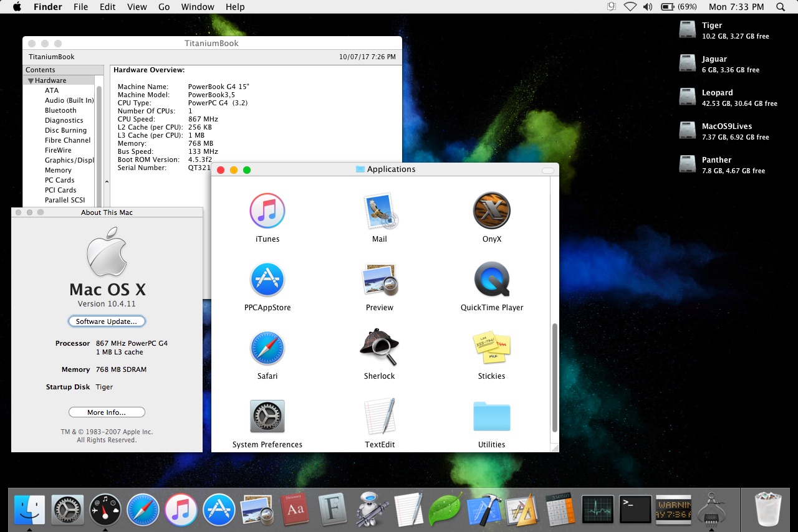The width and height of the screenshot is (798, 532).
Task: Launch Terminal from the Dock
Action: [x=636, y=510]
